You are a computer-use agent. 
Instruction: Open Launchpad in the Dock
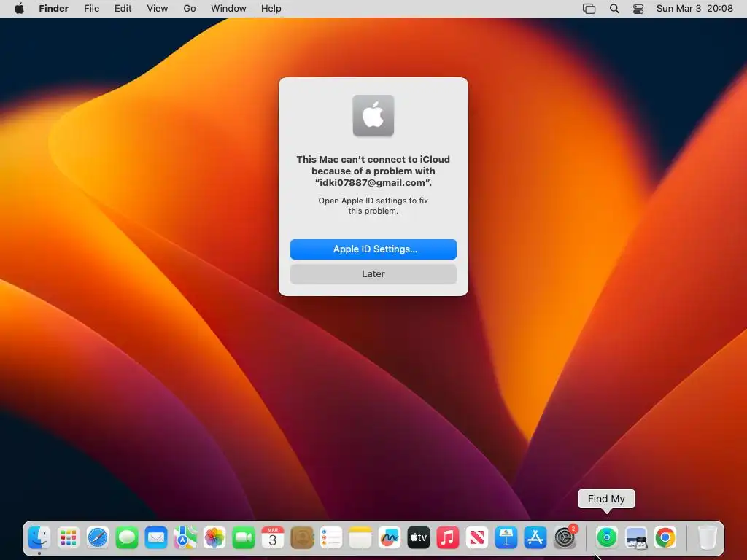[69, 537]
